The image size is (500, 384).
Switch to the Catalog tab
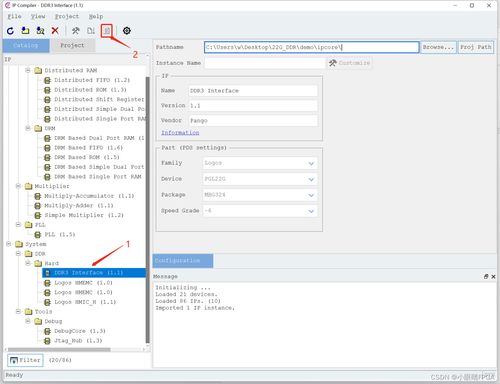(x=26, y=46)
